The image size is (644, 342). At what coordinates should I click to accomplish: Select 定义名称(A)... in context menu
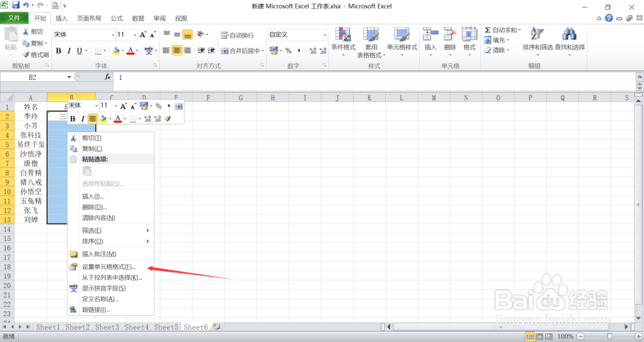tap(111, 299)
